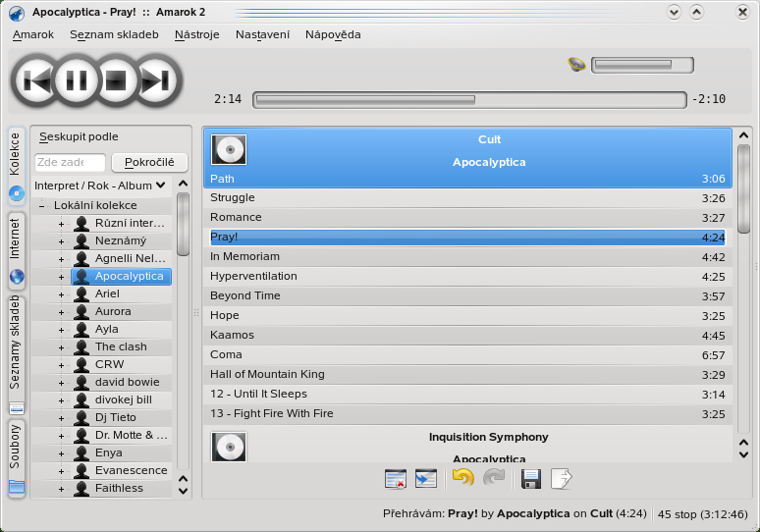Select the Hall of Mountain King track
Image resolution: width=760 pixels, height=532 pixels.
(x=467, y=375)
